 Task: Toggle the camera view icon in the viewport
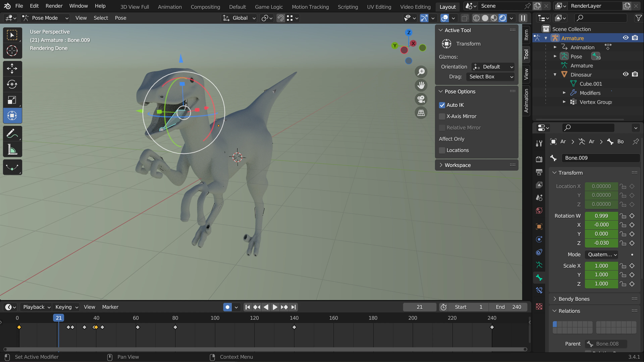pyautogui.click(x=421, y=99)
